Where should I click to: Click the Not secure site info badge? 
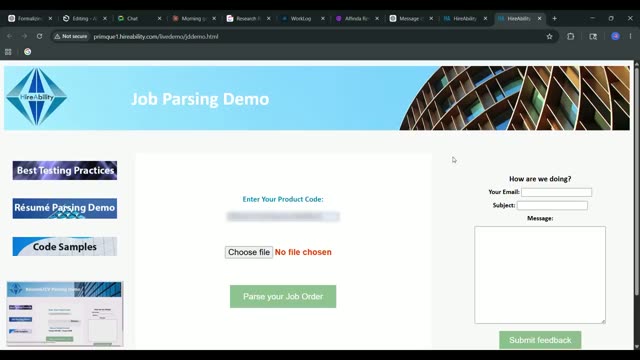pyautogui.click(x=71, y=36)
